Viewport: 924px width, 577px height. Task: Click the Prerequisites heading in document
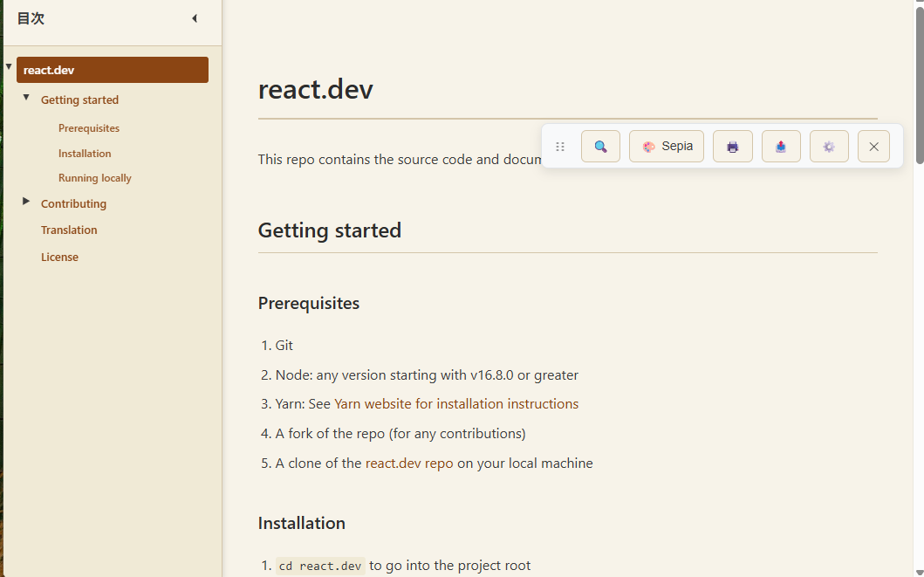point(309,303)
